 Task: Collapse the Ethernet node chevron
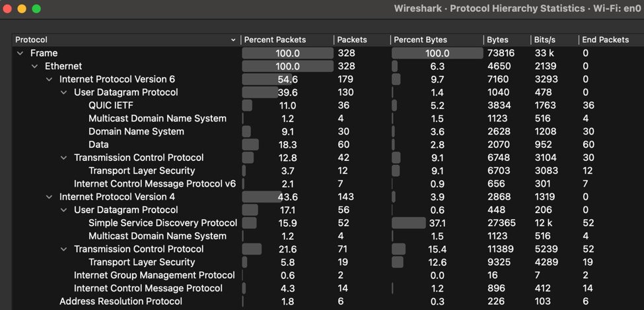pyautogui.click(x=34, y=67)
